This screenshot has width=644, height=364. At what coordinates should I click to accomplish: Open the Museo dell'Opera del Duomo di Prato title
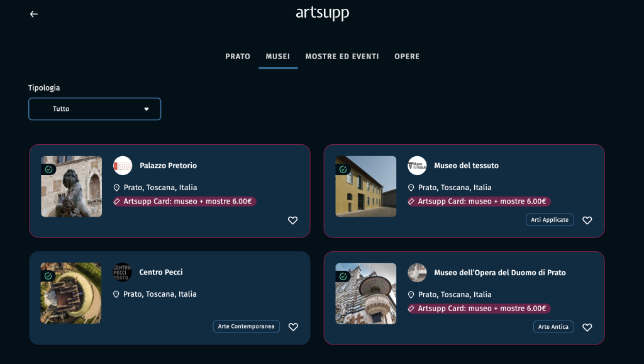point(500,273)
